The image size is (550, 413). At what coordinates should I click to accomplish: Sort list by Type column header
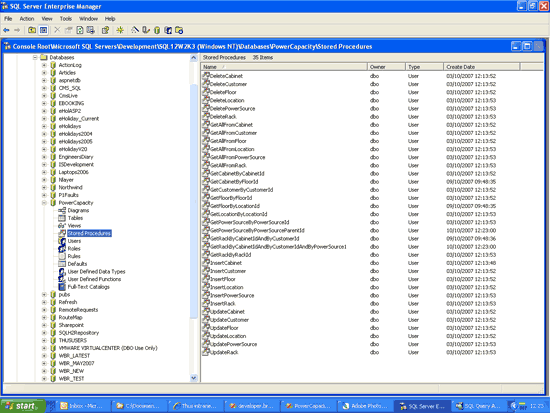(x=424, y=67)
